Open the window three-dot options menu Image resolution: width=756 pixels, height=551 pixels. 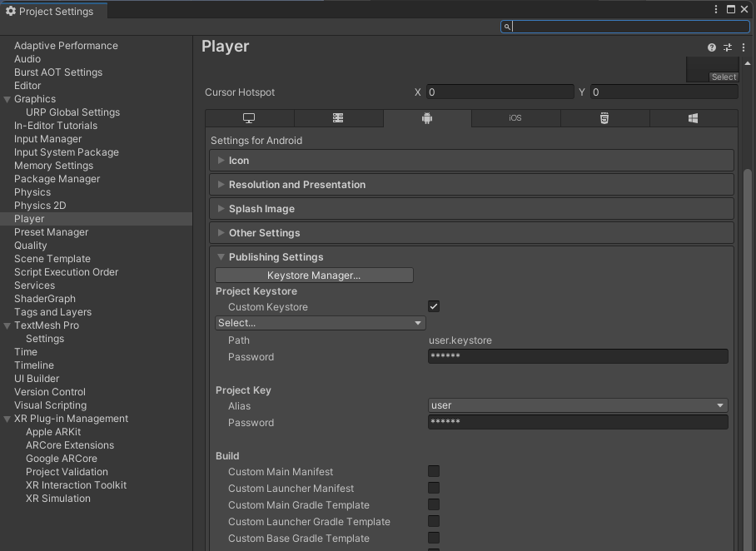[716, 9]
